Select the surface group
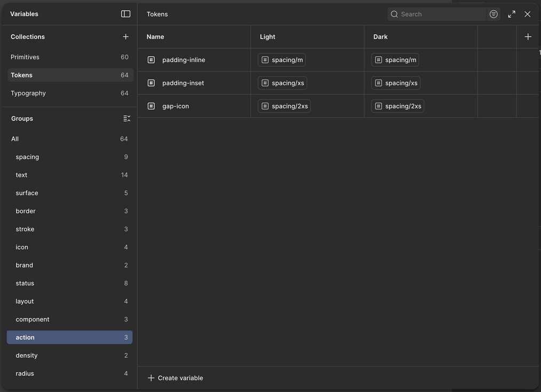This screenshot has height=392, width=541. coord(27,193)
